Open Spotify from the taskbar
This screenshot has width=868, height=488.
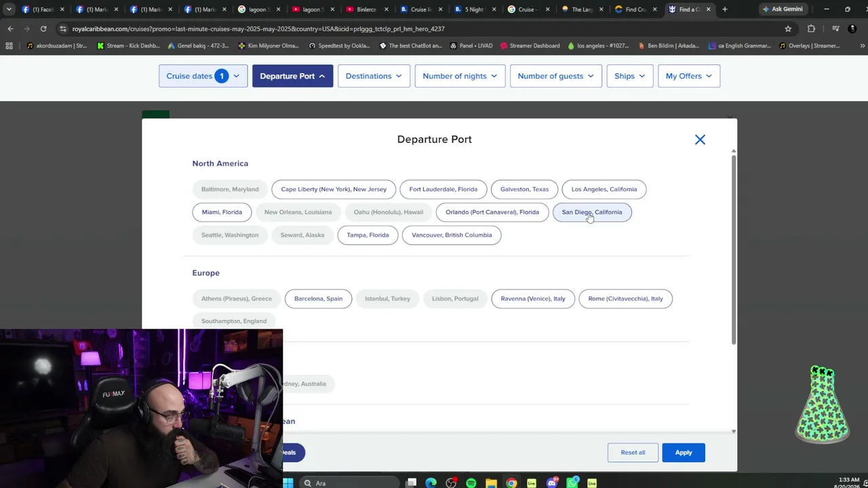click(x=471, y=483)
